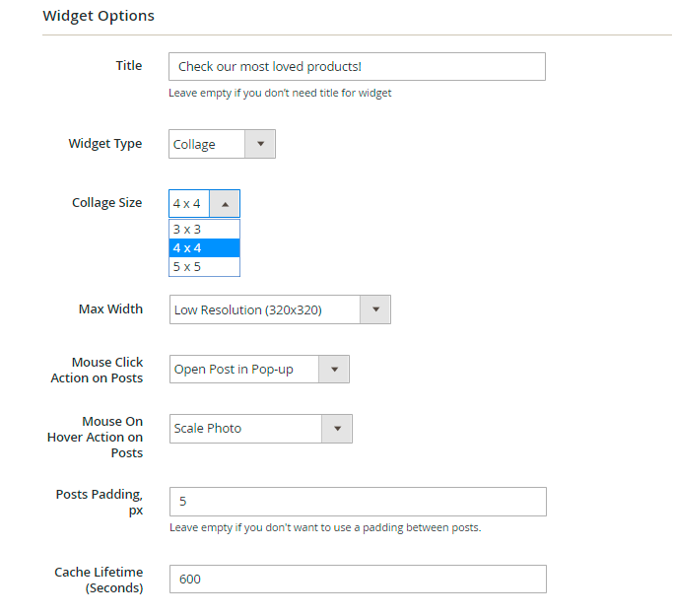Click the Title field label
This screenshot has height=616, width=673.
[129, 66]
